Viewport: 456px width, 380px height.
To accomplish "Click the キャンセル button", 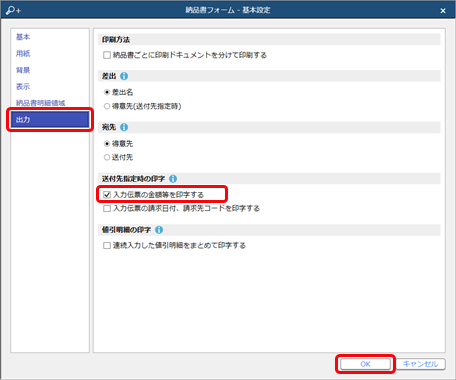I will click(421, 364).
